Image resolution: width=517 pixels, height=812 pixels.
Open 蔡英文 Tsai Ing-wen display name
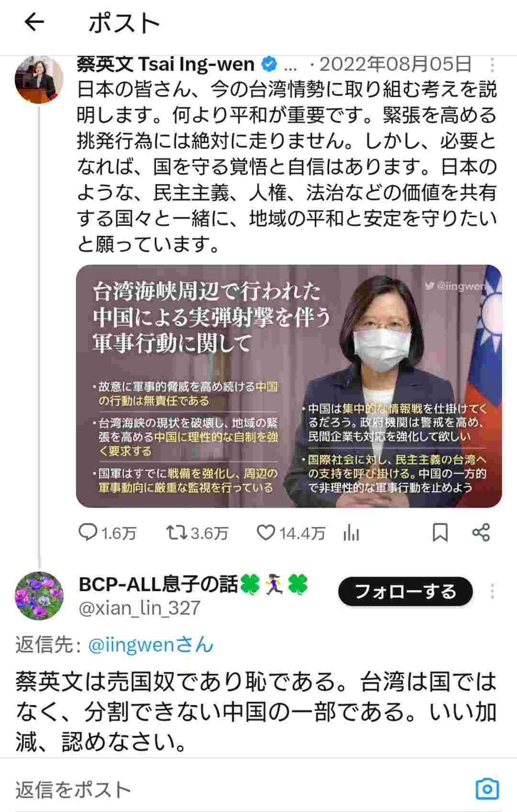pos(166,64)
